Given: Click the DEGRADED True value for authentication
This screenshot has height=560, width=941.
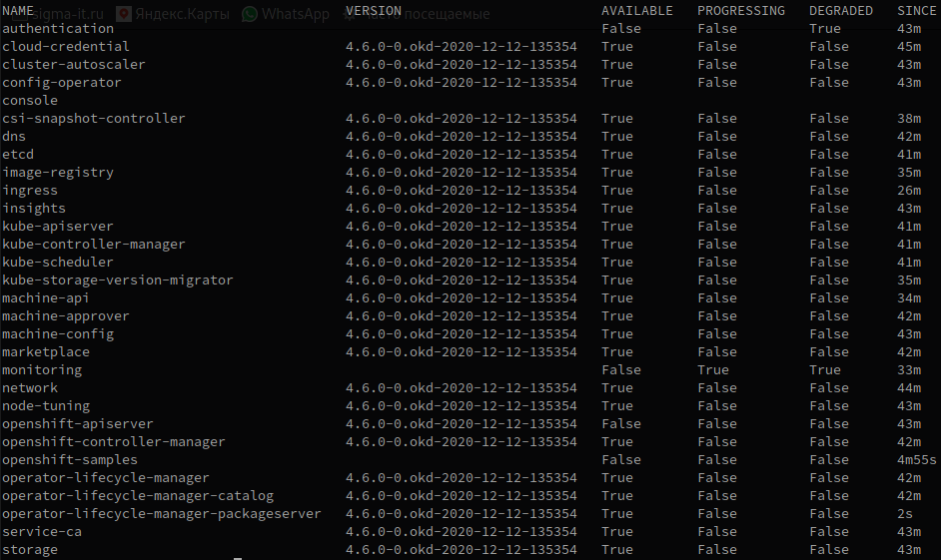Looking at the screenshot, I should pyautogui.click(x=825, y=29).
